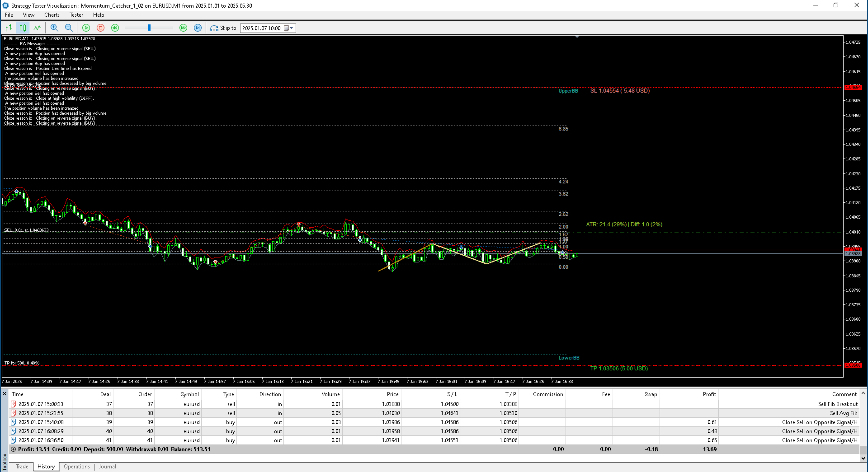The height and width of the screenshot is (472, 868).
Task: Switch to the Journal tab
Action: (107, 466)
